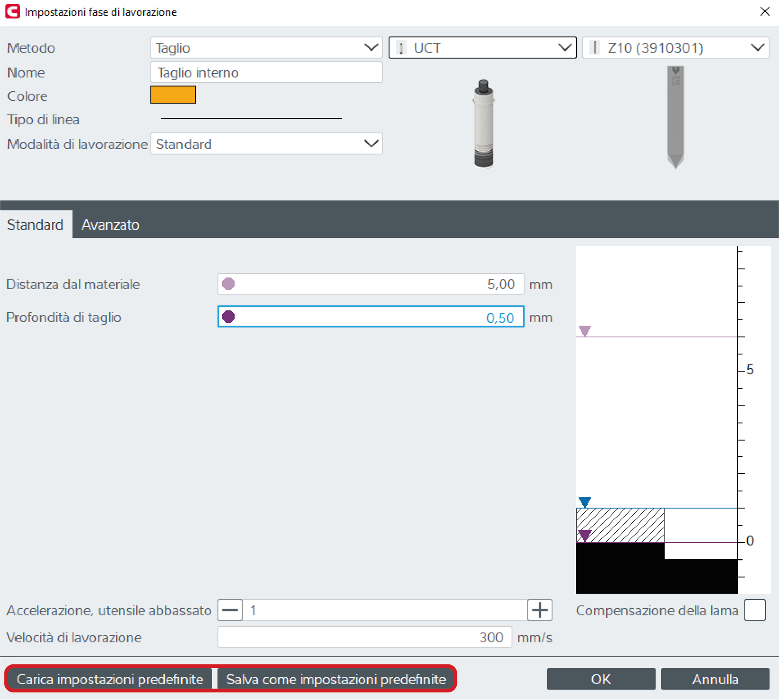Close the dialog with the X button
779x700 pixels.
[x=765, y=12]
